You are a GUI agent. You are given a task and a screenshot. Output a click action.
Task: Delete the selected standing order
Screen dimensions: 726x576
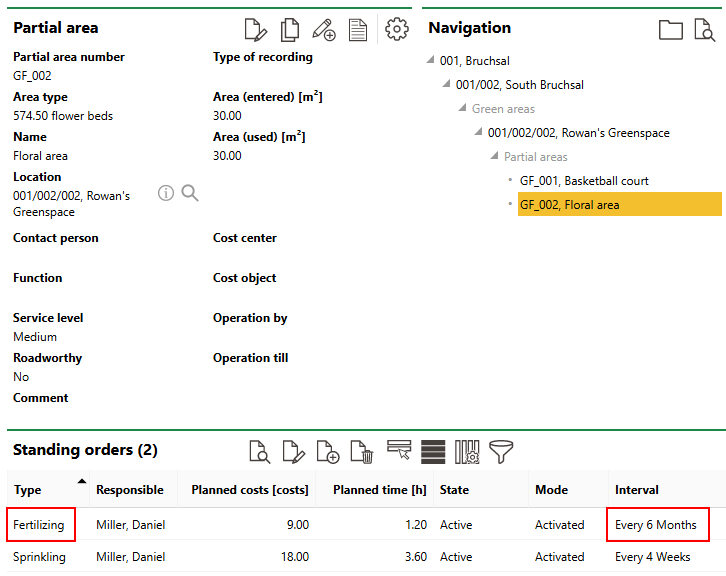click(x=363, y=452)
